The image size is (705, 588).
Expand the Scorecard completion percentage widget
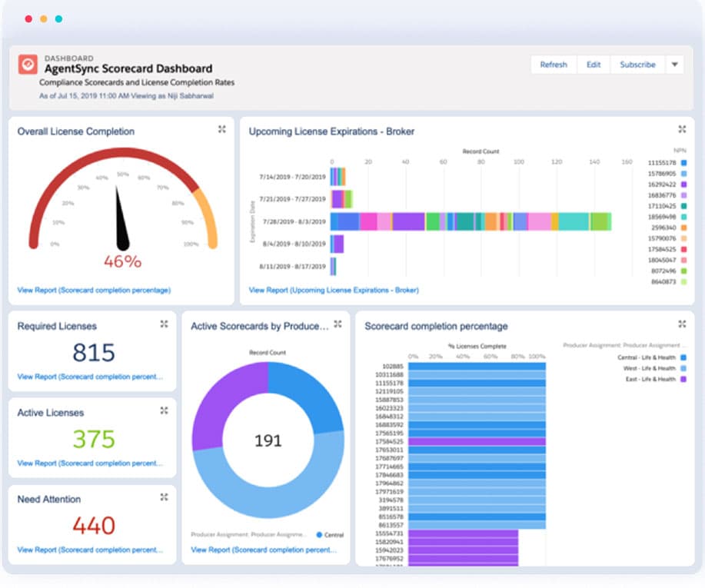[682, 324]
